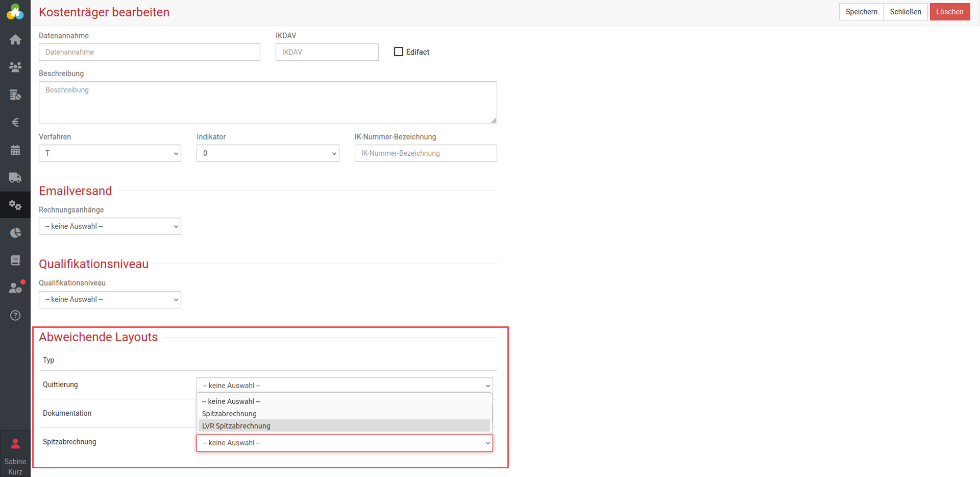The height and width of the screenshot is (477, 980).
Task: Open the book documentation sidebar icon
Action: pyautogui.click(x=15, y=260)
